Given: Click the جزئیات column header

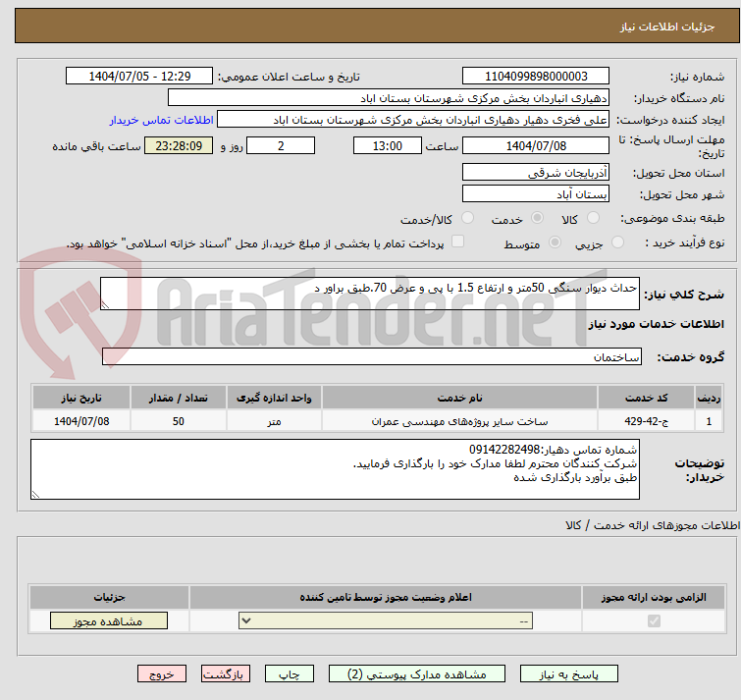Looking at the screenshot, I should (x=109, y=597).
